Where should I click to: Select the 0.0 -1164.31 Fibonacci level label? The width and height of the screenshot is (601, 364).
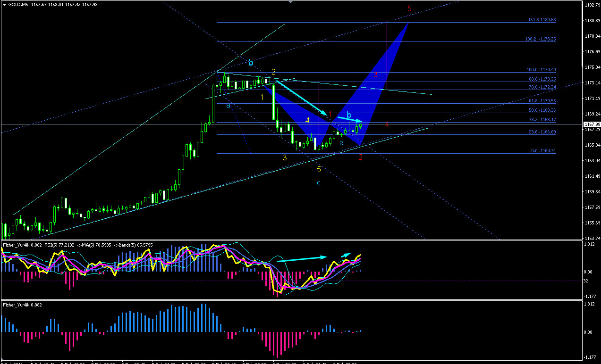pyautogui.click(x=543, y=151)
